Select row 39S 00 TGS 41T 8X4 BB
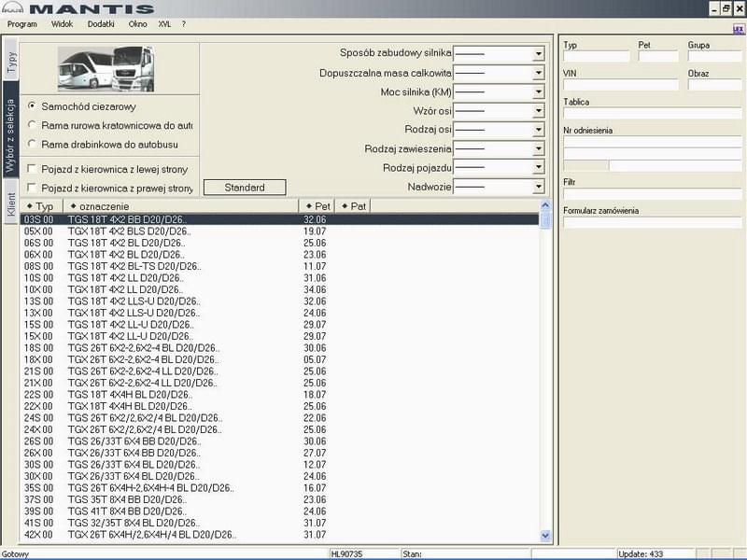 [x=279, y=511]
